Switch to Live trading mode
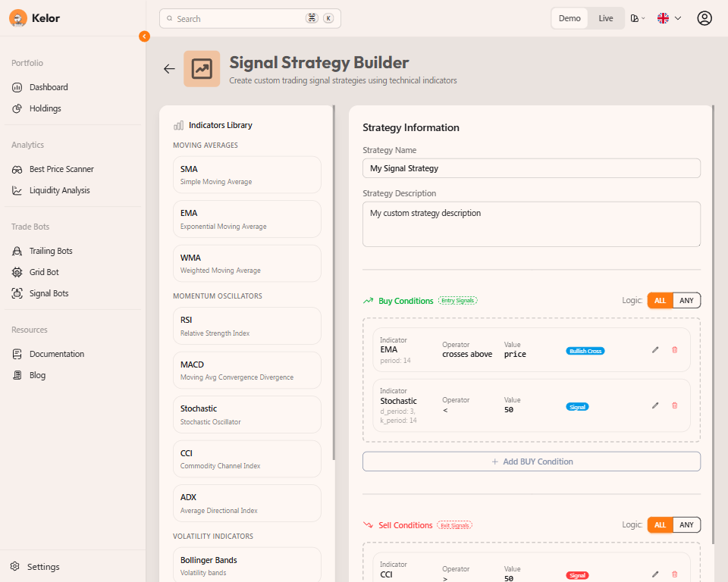 [605, 18]
